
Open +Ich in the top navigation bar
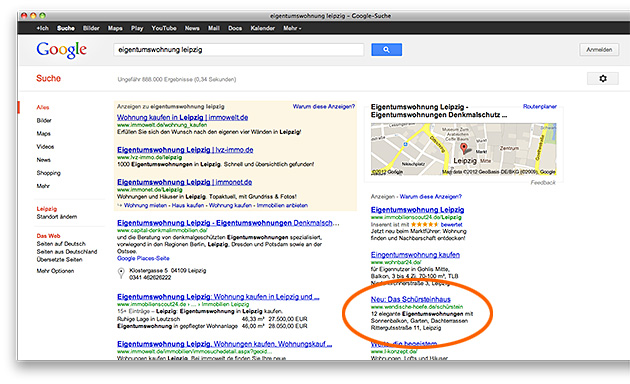tap(42, 28)
